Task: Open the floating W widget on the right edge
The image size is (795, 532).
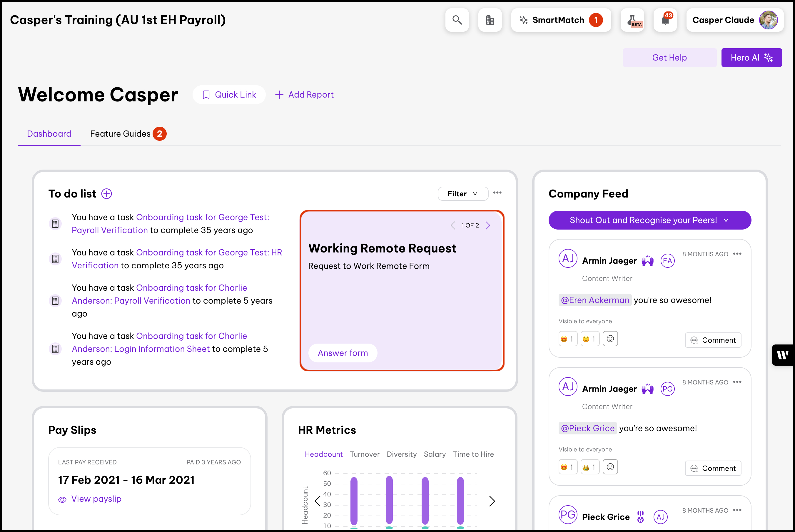Action: (783, 355)
